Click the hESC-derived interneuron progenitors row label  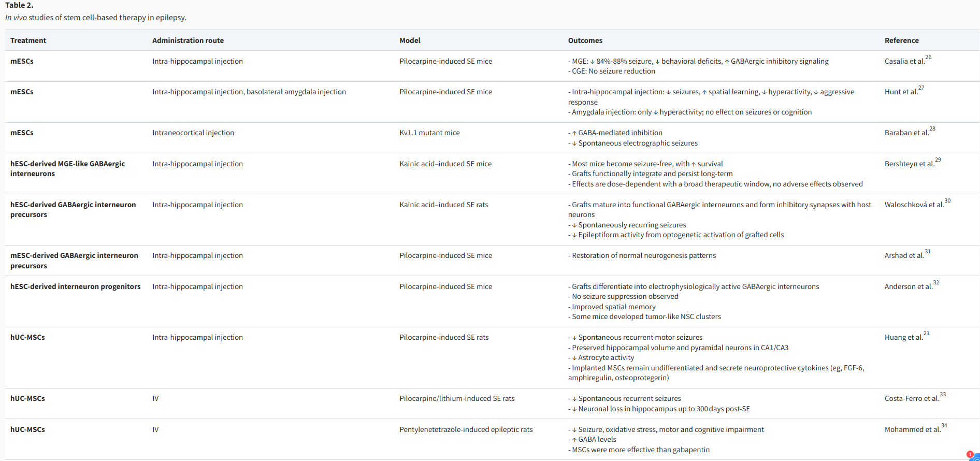click(x=76, y=286)
